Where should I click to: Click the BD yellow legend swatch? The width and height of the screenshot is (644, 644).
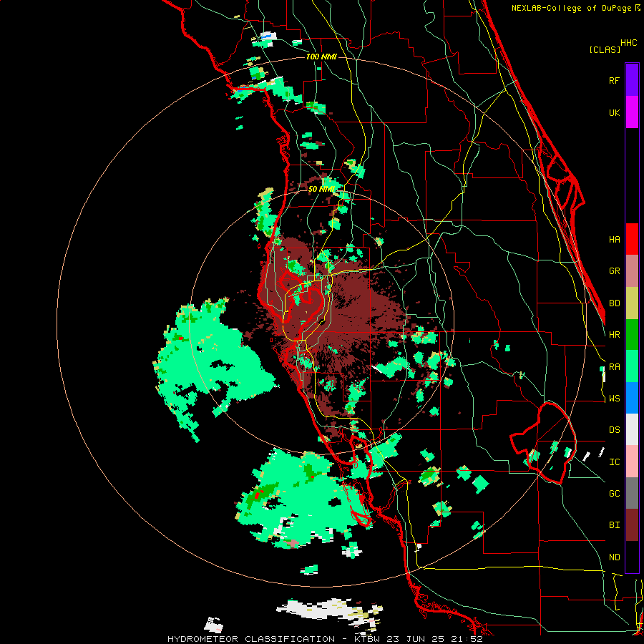(632, 303)
